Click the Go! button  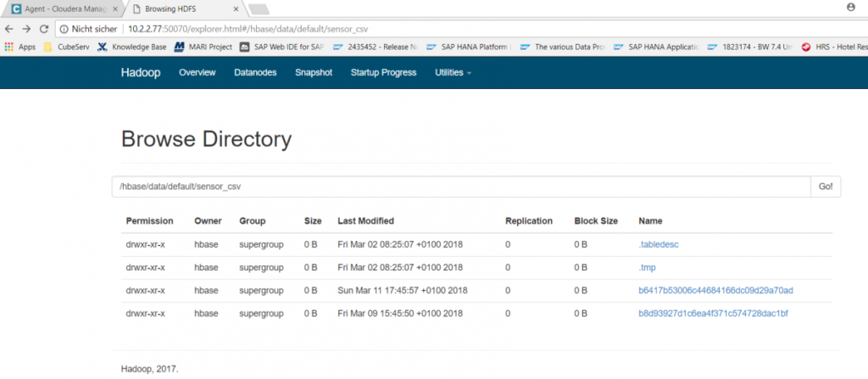[826, 187]
